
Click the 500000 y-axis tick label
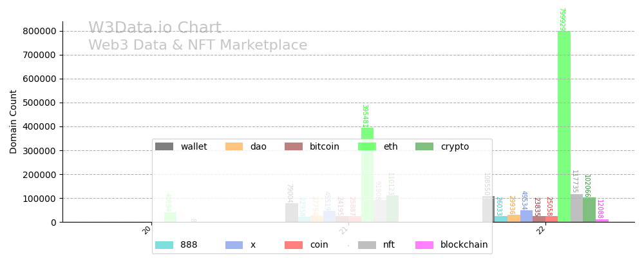(40, 103)
